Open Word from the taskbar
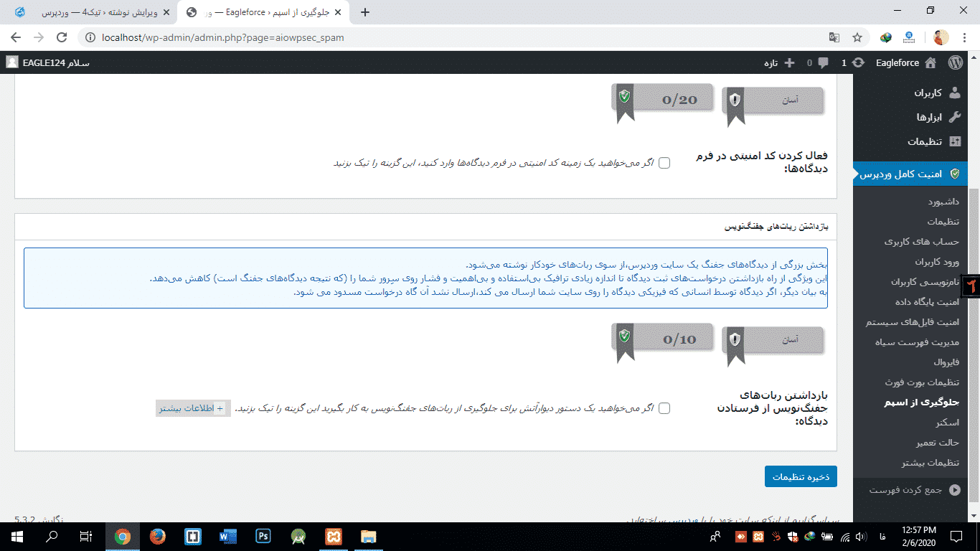Image resolution: width=980 pixels, height=551 pixels. pos(227,537)
